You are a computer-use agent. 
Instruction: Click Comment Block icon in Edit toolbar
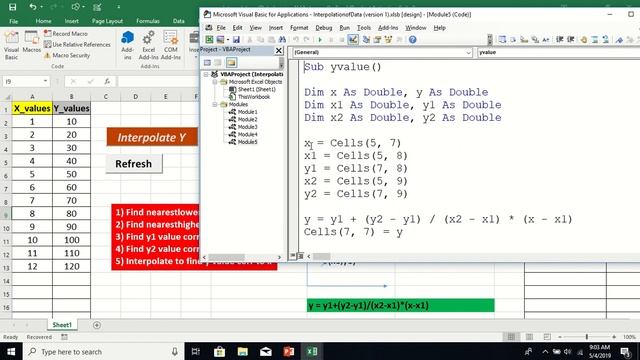595,40
